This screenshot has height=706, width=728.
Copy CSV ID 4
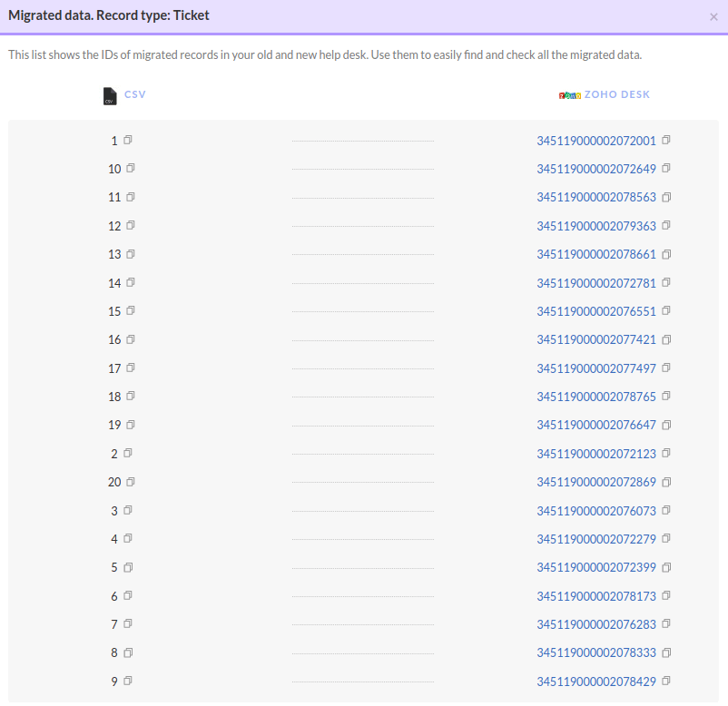tap(128, 538)
